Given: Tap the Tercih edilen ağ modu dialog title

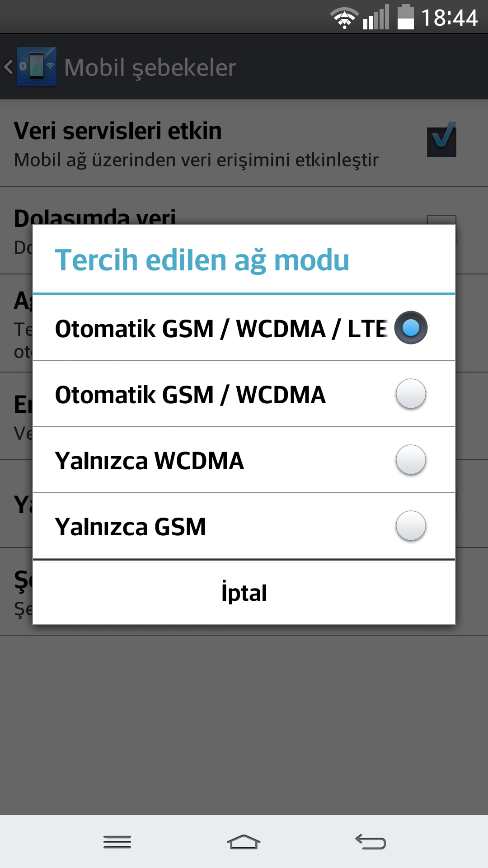Looking at the screenshot, I should 202,260.
